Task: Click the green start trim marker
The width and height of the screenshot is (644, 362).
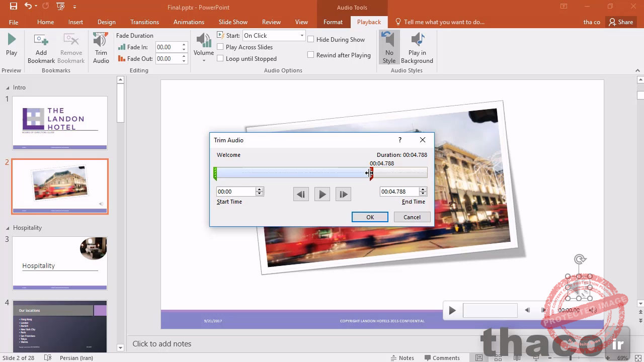Action: (215, 173)
